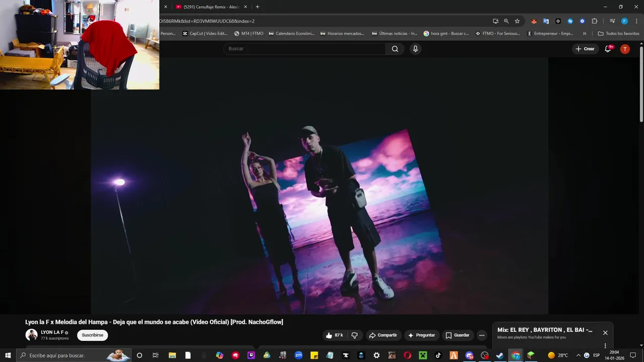The height and width of the screenshot is (362, 644).
Task: Open the Windows notification center
Action: [633, 355]
